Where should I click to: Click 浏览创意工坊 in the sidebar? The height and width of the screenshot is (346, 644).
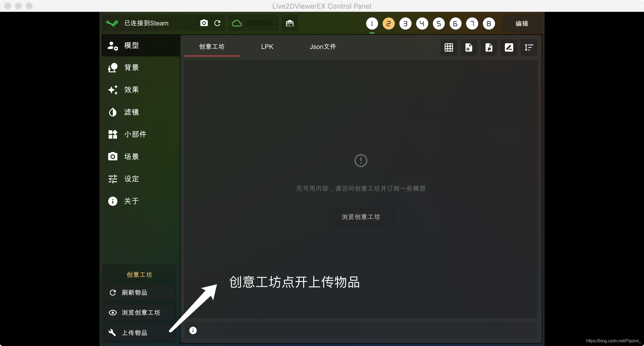(139, 312)
